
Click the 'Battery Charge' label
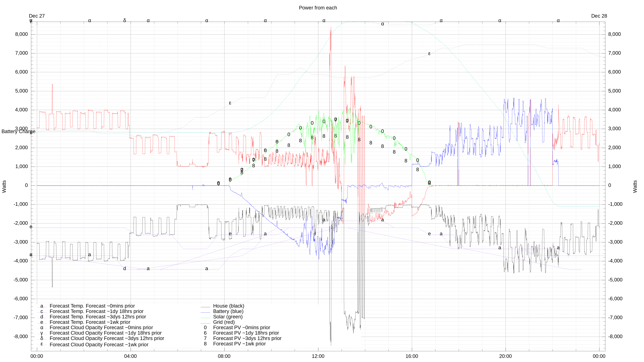pos(18,131)
